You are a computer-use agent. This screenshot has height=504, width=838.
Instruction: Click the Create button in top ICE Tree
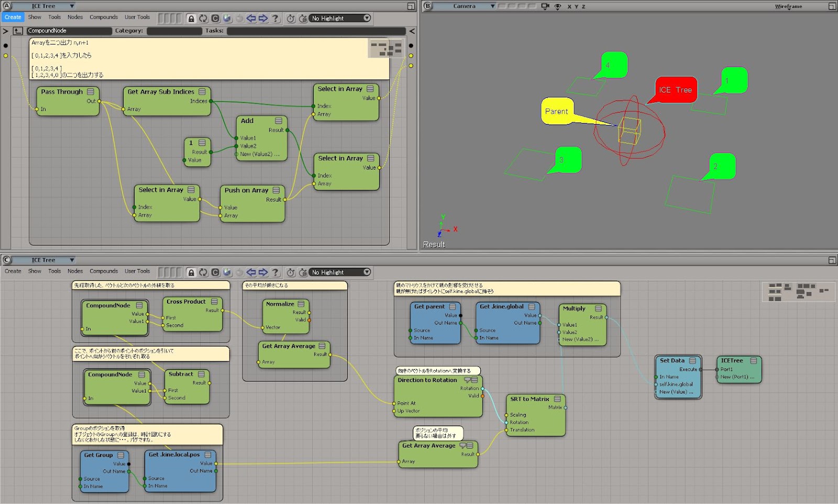13,17
